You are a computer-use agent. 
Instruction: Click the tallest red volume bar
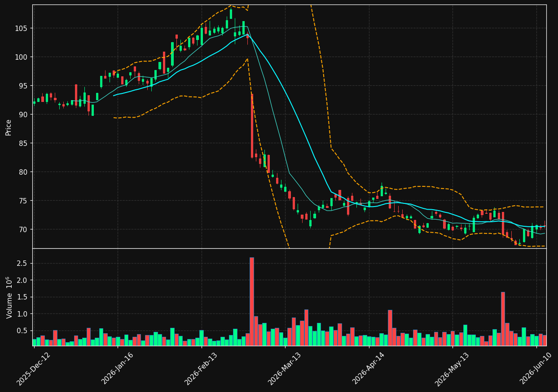coord(252,301)
